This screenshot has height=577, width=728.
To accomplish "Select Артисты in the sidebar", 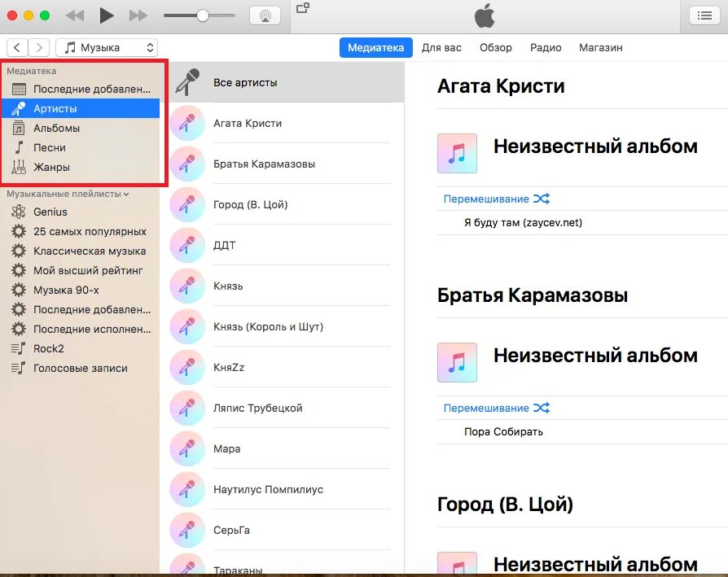I will point(81,108).
